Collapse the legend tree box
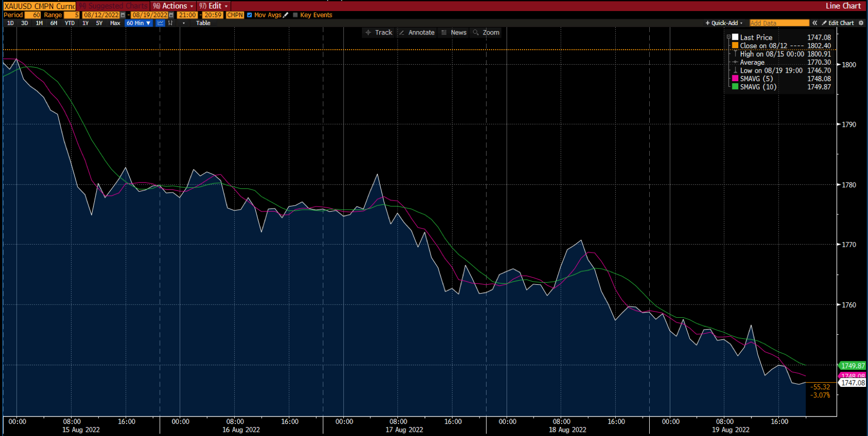Viewport: 868px width, 436px height. (728, 38)
